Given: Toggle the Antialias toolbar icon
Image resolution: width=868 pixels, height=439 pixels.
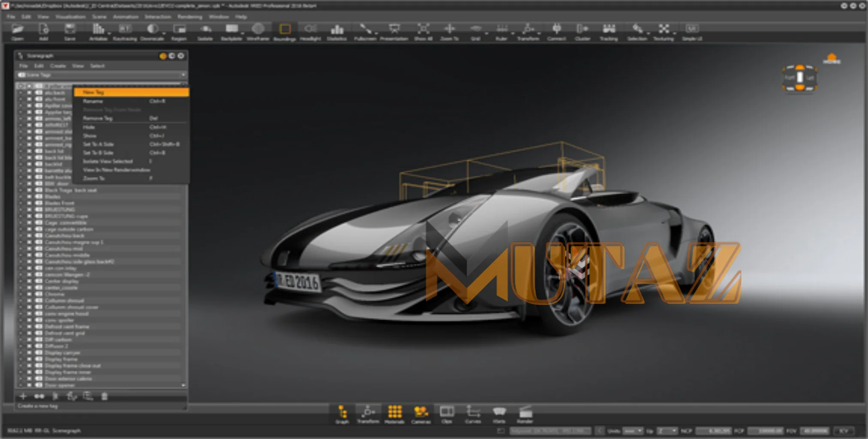Looking at the screenshot, I should tap(98, 29).
